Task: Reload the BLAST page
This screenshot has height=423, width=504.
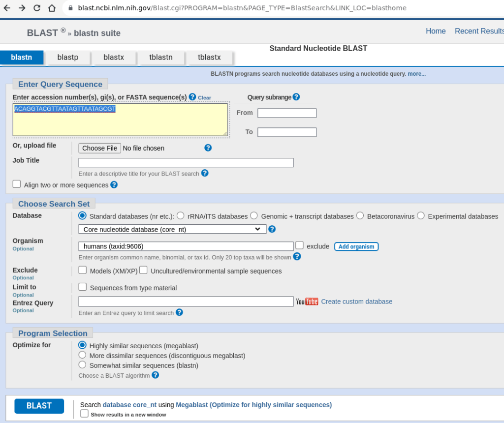Action: tap(37, 8)
